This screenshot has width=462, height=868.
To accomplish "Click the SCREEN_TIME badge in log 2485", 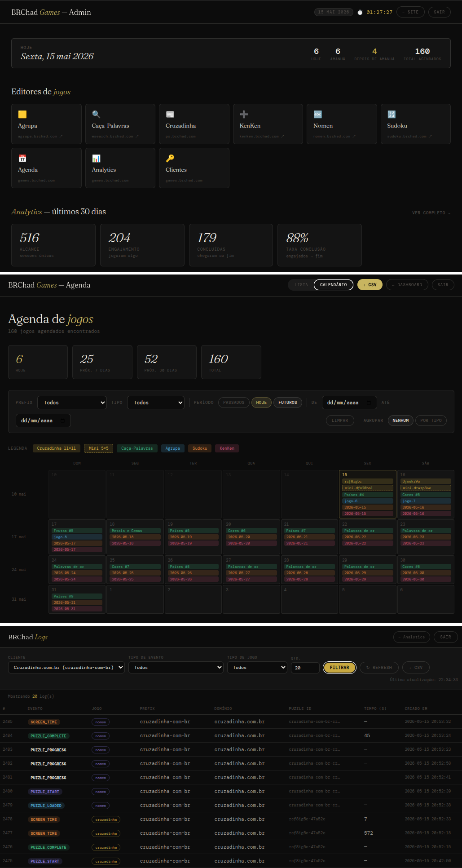I will tap(44, 722).
